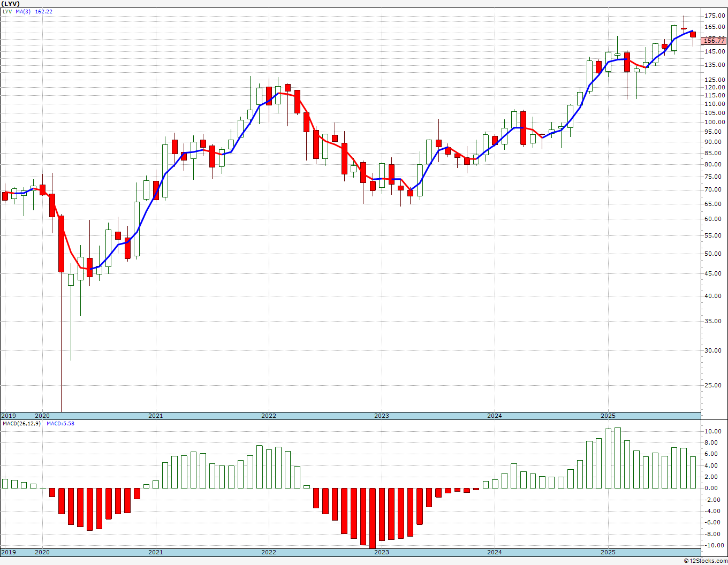Open the 12Stocks.com copyright link

[706, 561]
